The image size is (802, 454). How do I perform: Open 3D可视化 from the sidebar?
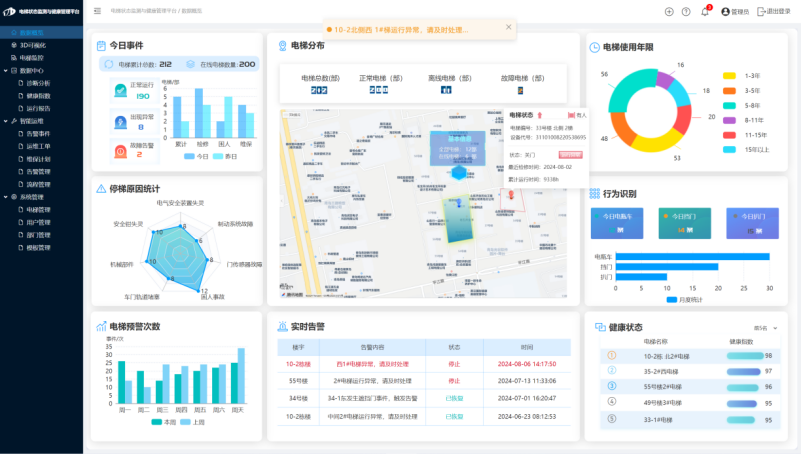point(32,46)
